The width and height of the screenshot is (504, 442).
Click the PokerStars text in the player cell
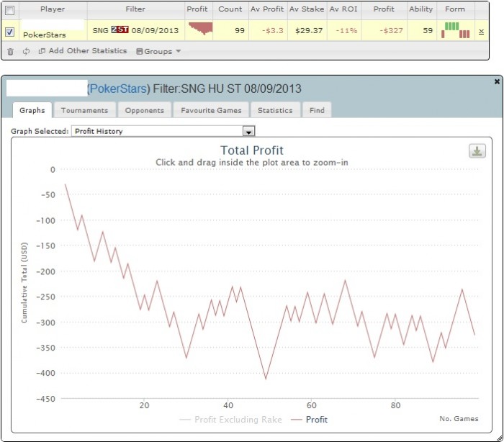tap(45, 35)
